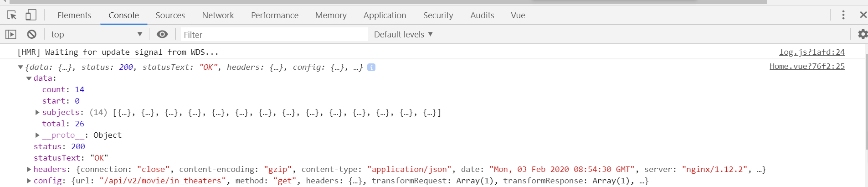Open the Default levels dropdown
868x187 pixels.
click(403, 34)
